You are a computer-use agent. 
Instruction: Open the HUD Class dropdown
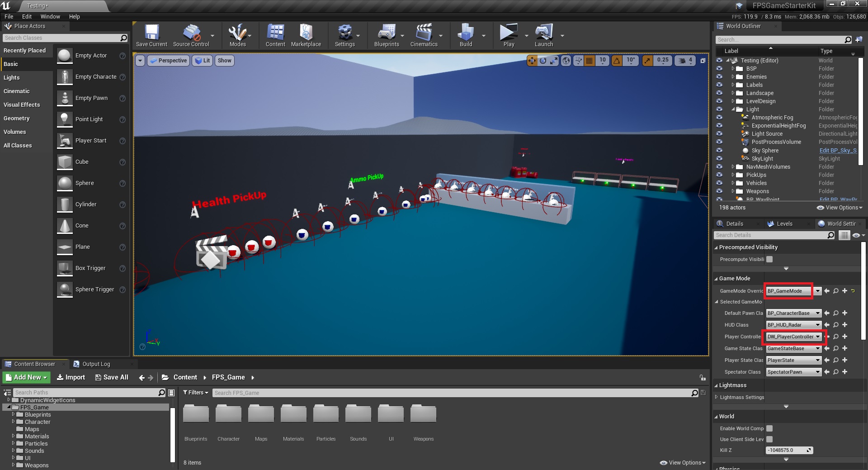click(817, 325)
